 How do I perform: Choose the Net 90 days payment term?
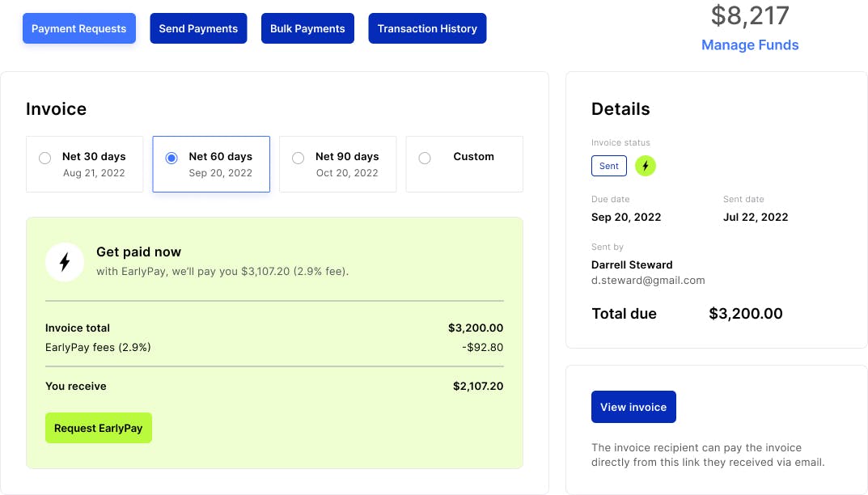298,159
